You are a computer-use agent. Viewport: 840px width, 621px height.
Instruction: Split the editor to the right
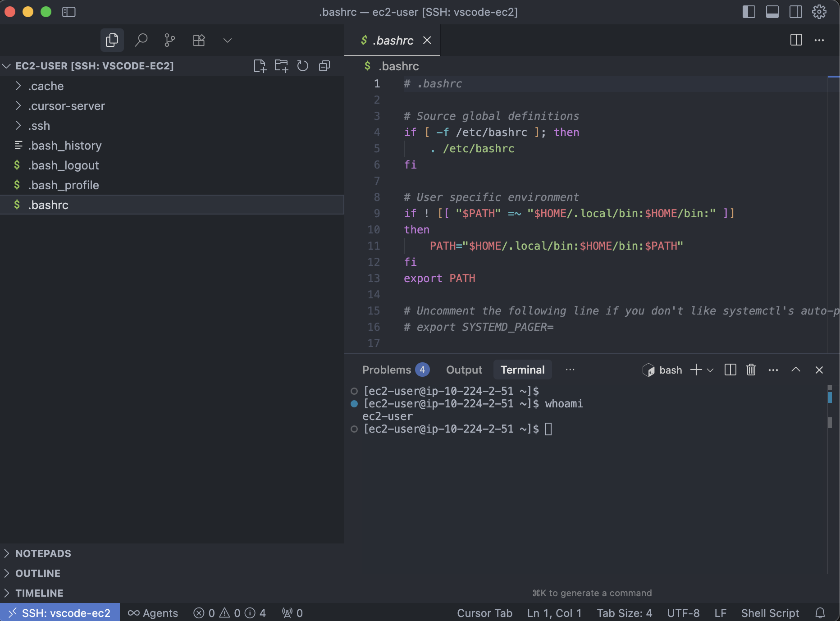[796, 40]
